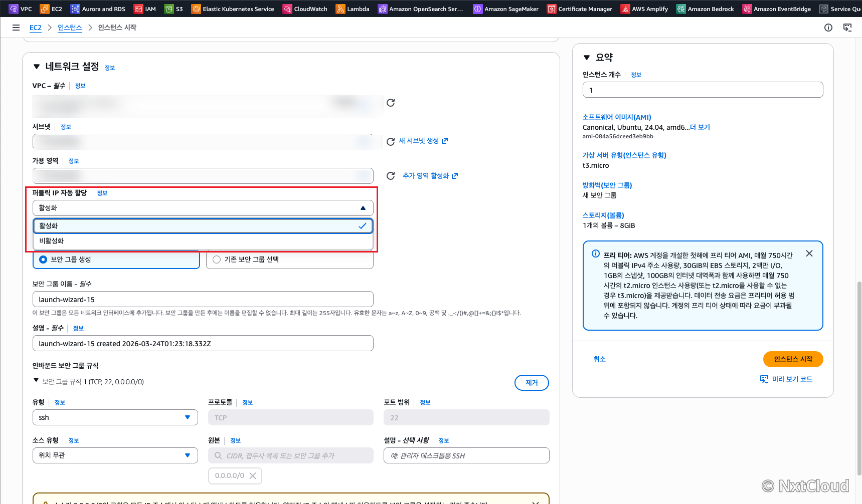Refresh the subnet list
This screenshot has width=862, height=504.
point(391,141)
